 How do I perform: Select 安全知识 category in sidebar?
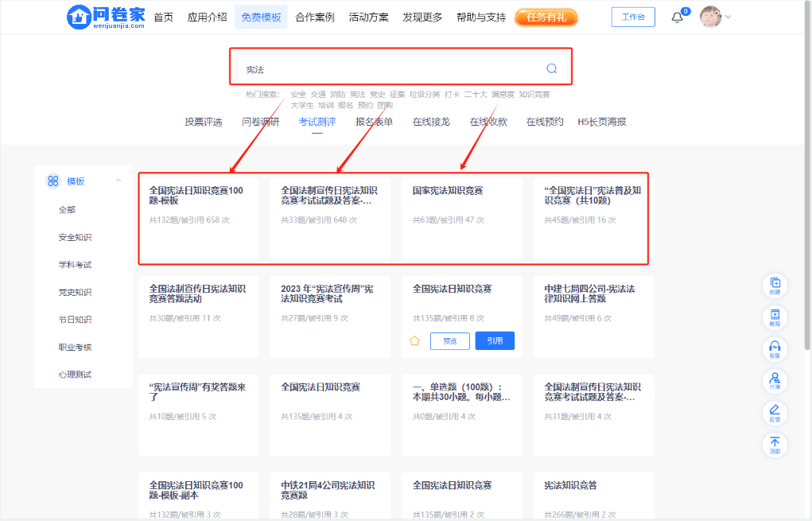(x=75, y=237)
